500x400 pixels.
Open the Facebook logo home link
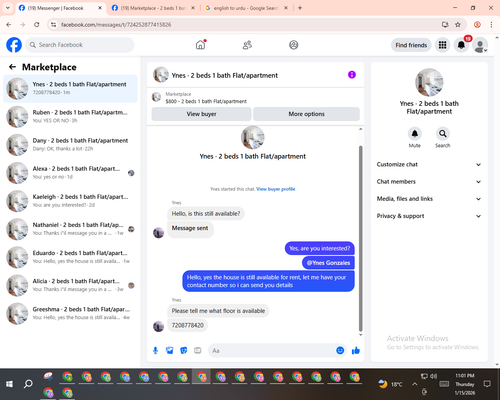(14, 45)
